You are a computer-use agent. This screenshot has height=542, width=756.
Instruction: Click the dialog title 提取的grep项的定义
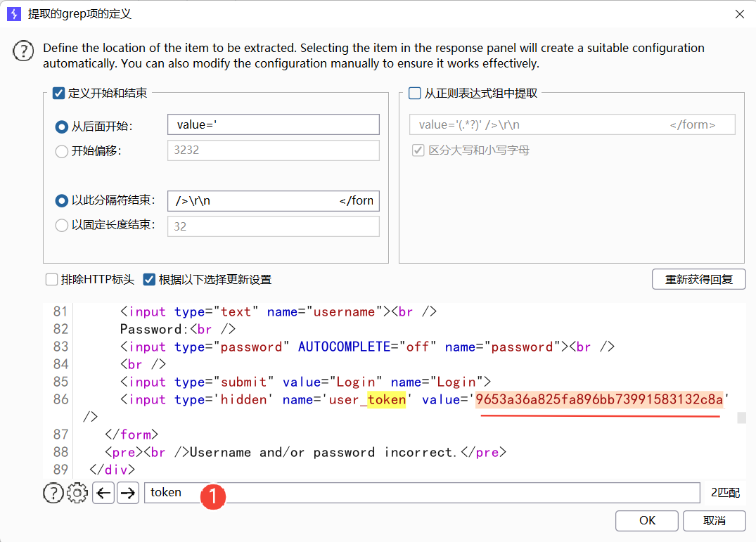(79, 13)
